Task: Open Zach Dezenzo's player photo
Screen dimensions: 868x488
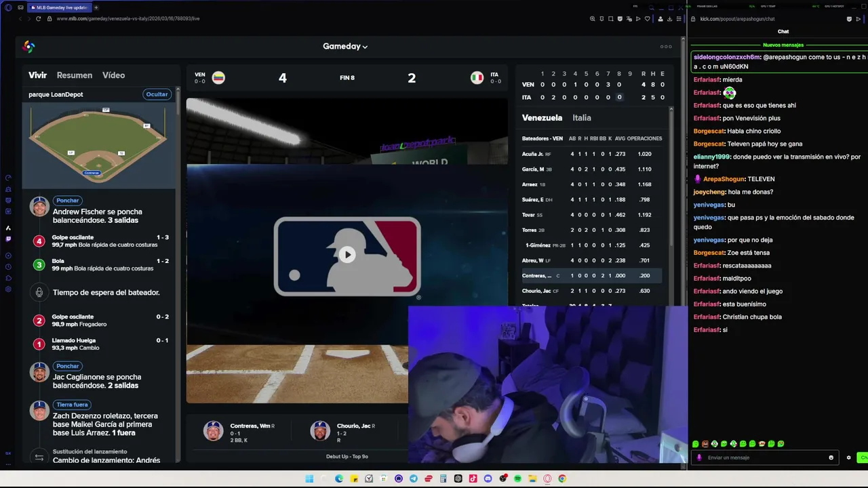Action: point(39,410)
